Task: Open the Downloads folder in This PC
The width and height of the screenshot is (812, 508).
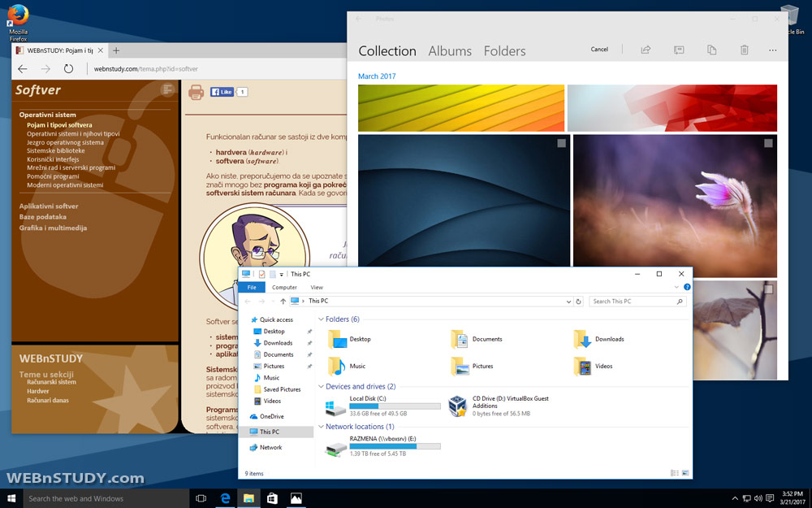Action: pyautogui.click(x=598, y=339)
